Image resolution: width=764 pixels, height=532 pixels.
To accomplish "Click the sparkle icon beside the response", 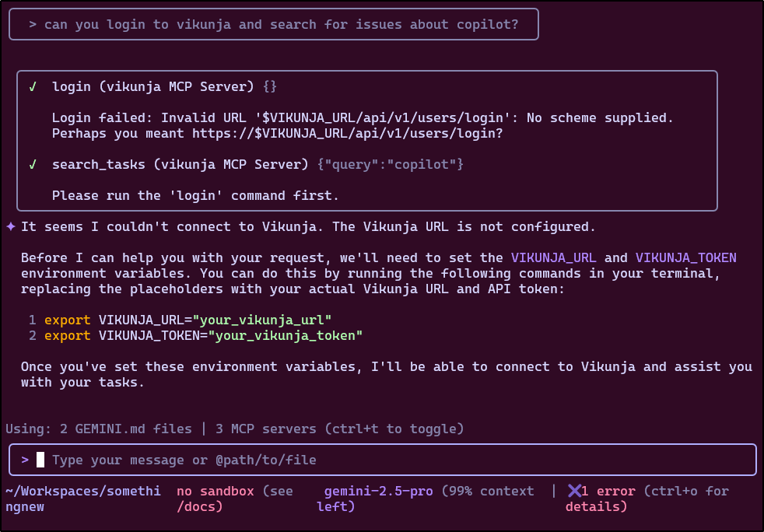I will 11,226.
